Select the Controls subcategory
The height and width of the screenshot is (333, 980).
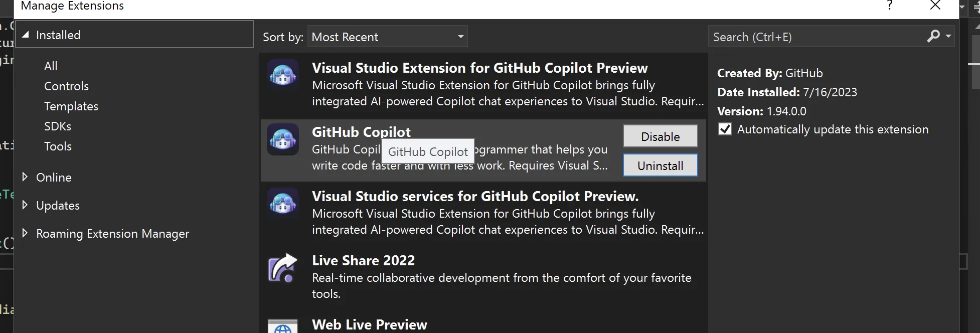tap(66, 86)
